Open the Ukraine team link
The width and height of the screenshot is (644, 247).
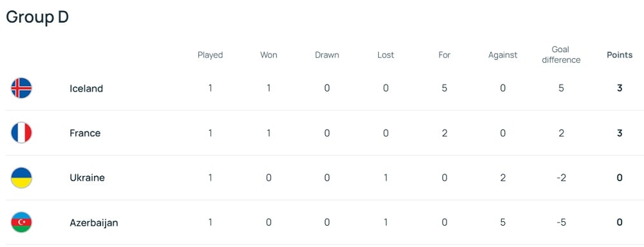(87, 177)
